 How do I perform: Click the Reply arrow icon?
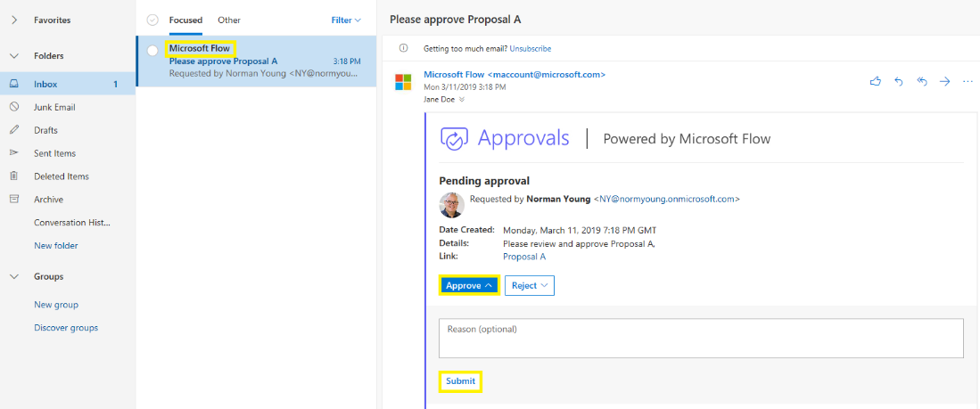point(898,81)
